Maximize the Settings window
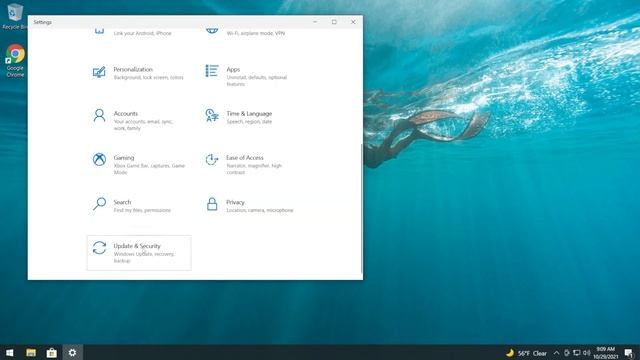This screenshot has width=640, height=360. pos(334,22)
